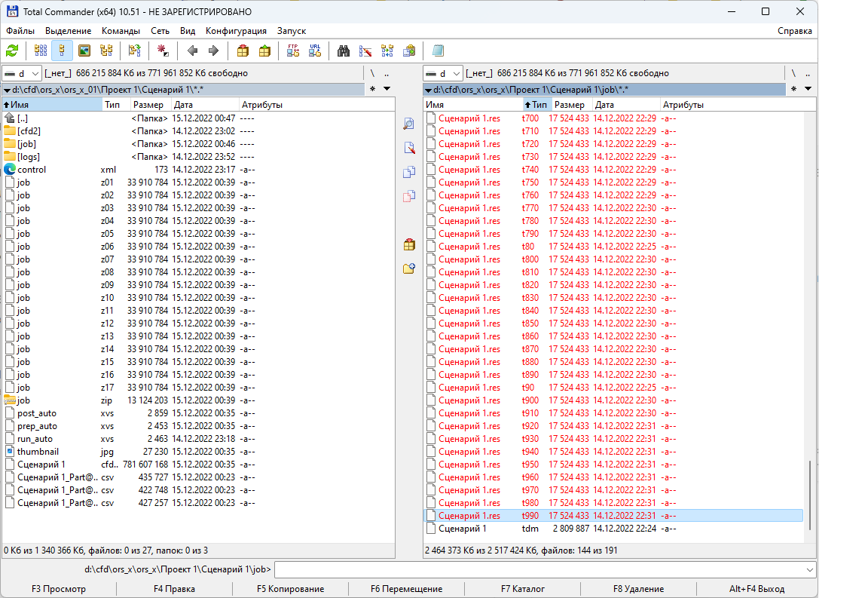The width and height of the screenshot is (868, 598).
Task: Click the move files icon in middle bar
Action: pos(409,196)
